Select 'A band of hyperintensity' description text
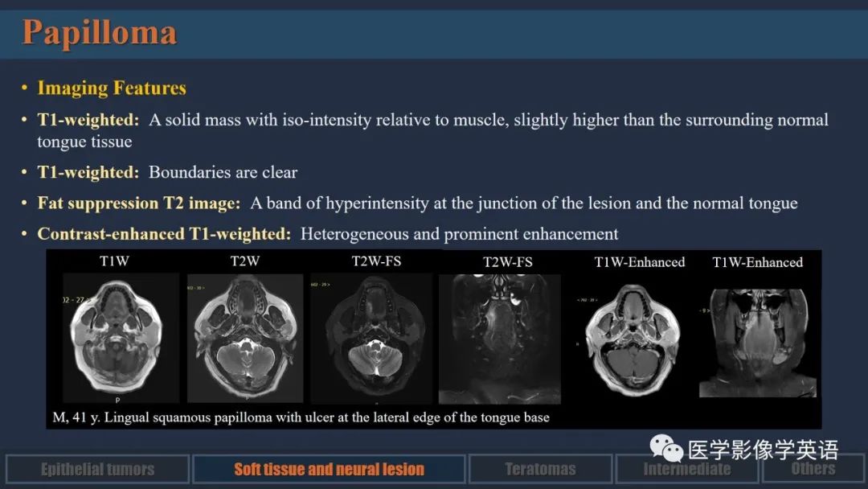Image resolution: width=868 pixels, height=489 pixels. coord(524,203)
